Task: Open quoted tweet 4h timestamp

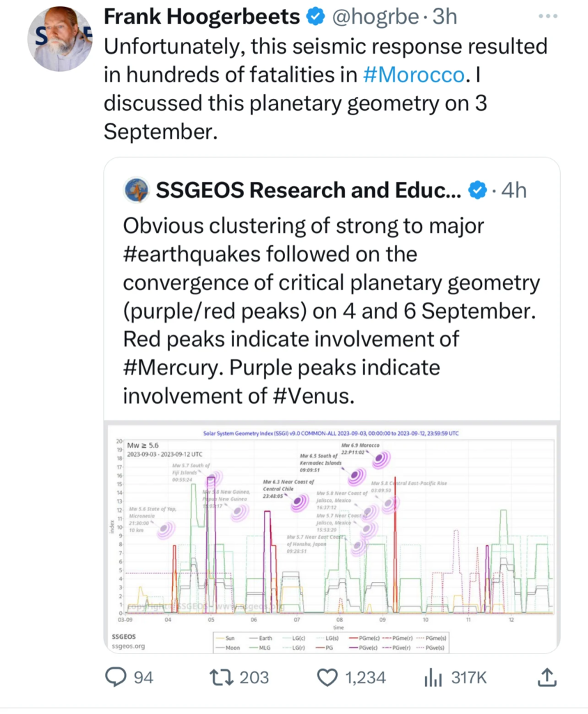Action: tap(514, 190)
